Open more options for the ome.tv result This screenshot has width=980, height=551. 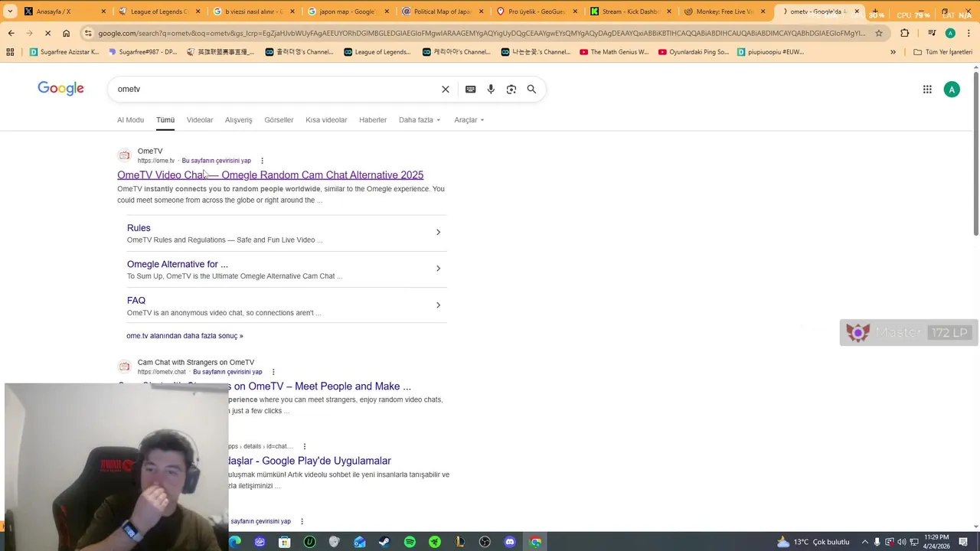point(262,161)
